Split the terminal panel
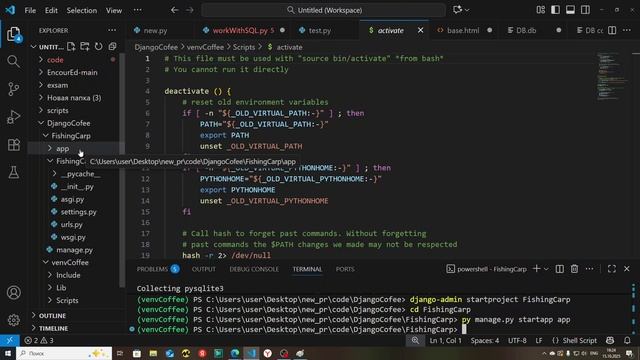 560,269
